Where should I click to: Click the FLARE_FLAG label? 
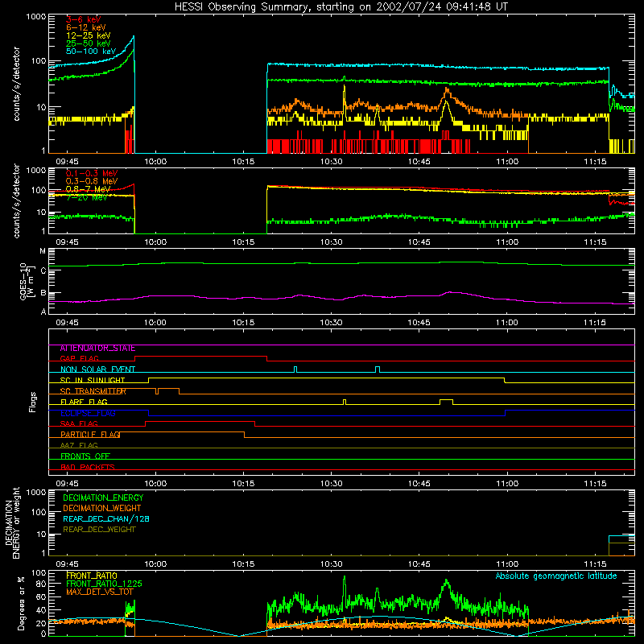[84, 402]
